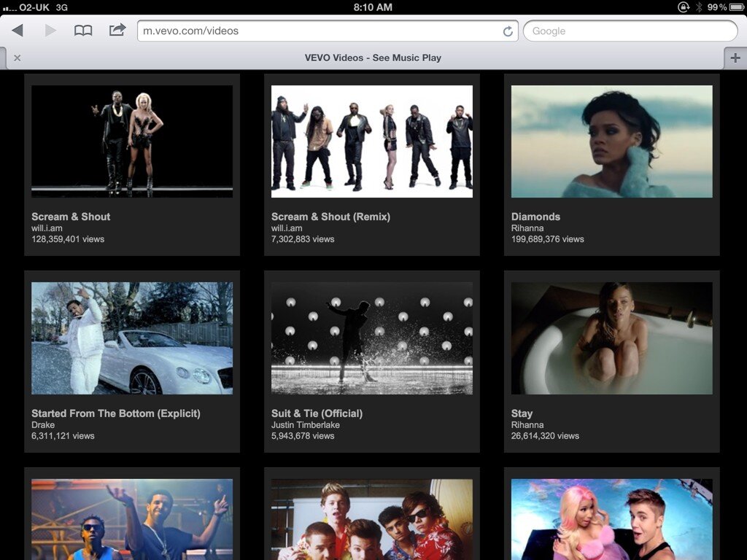Open the Diamonds video thumbnail
The image size is (747, 560).
click(612, 141)
